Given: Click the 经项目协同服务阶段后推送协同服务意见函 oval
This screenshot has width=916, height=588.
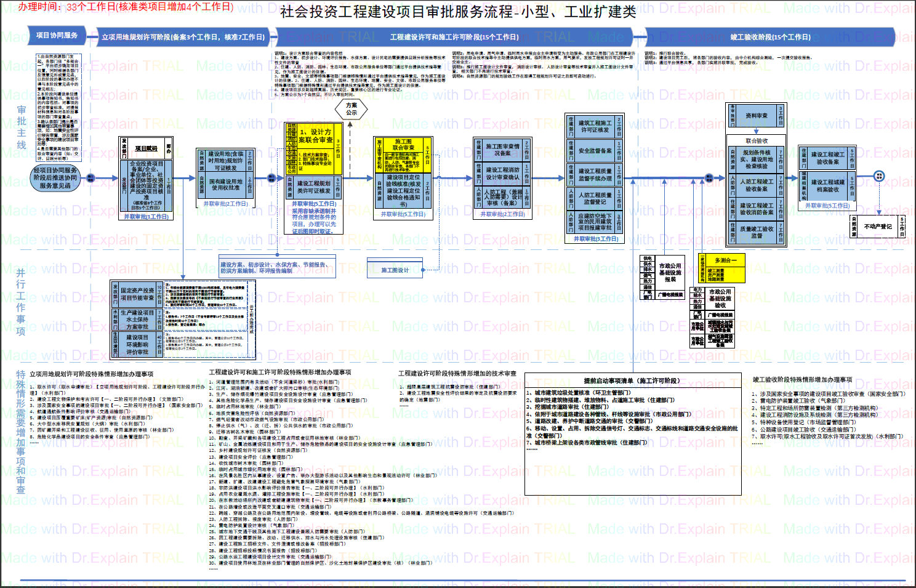Looking at the screenshot, I should coord(55,178).
